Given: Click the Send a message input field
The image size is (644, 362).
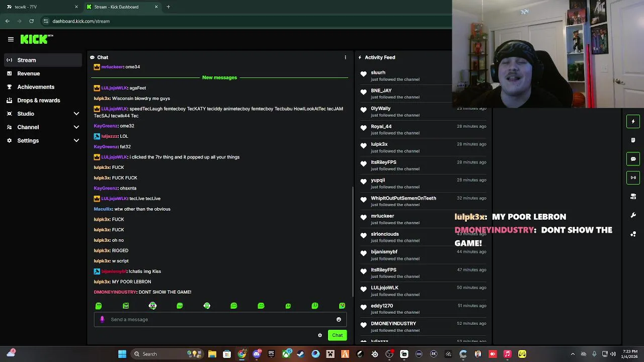Looking at the screenshot, I should coord(220,319).
